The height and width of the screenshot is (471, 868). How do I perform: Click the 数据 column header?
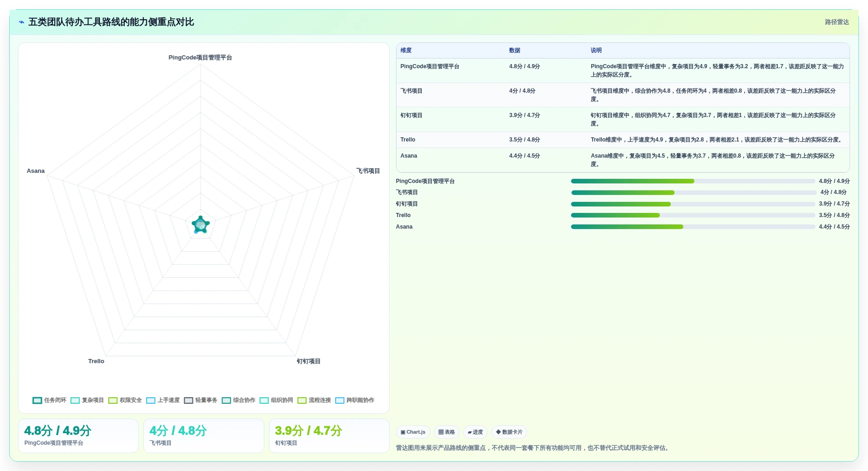coord(514,50)
